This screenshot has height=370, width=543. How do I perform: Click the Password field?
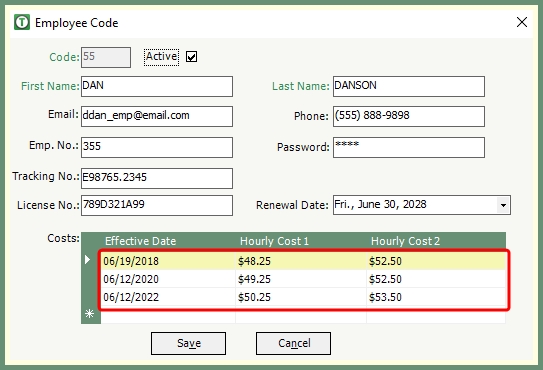pyautogui.click(x=409, y=148)
